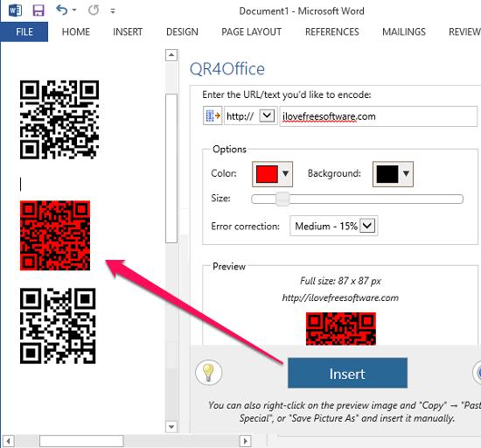Open the FILE tab
Image resolution: width=481 pixels, height=448 pixels.
(x=24, y=31)
